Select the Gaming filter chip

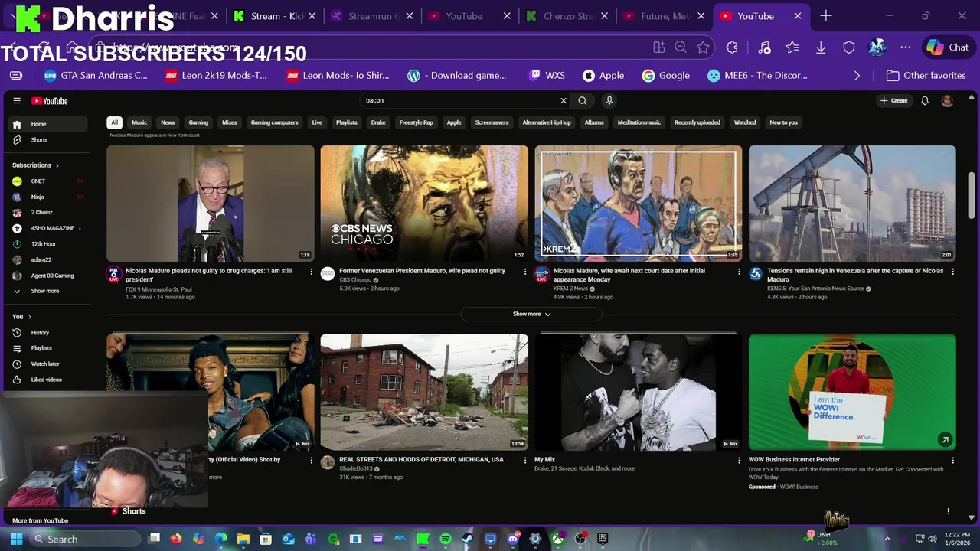[198, 122]
